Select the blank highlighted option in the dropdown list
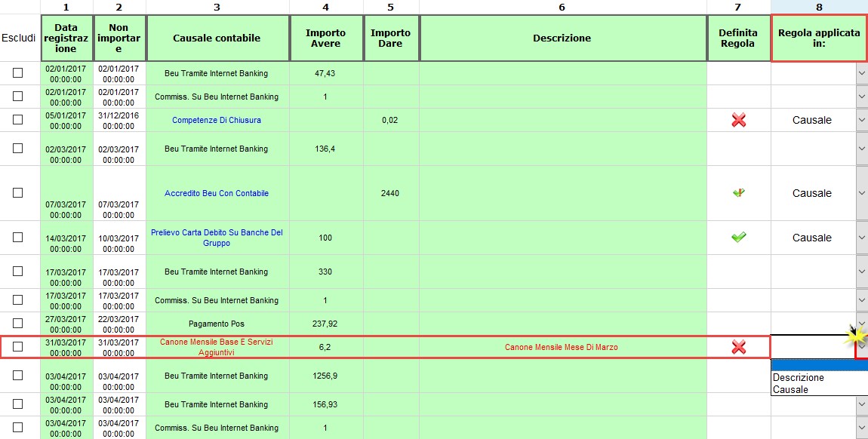 pos(819,365)
